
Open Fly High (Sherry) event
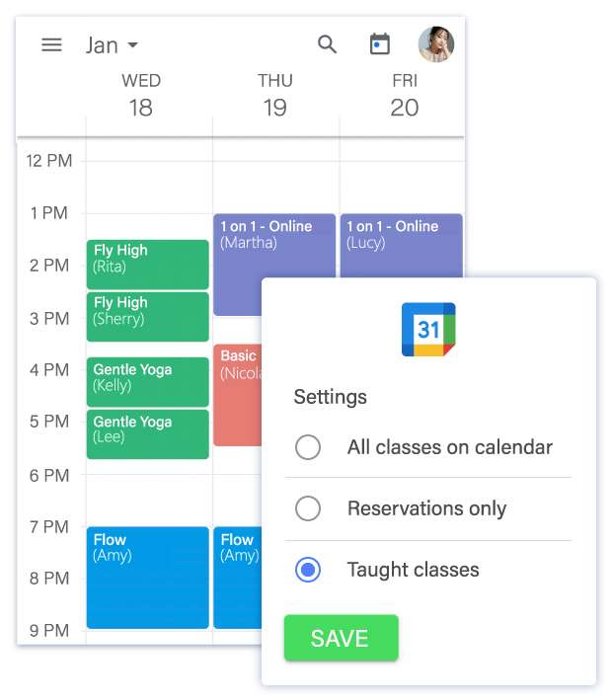(x=148, y=317)
